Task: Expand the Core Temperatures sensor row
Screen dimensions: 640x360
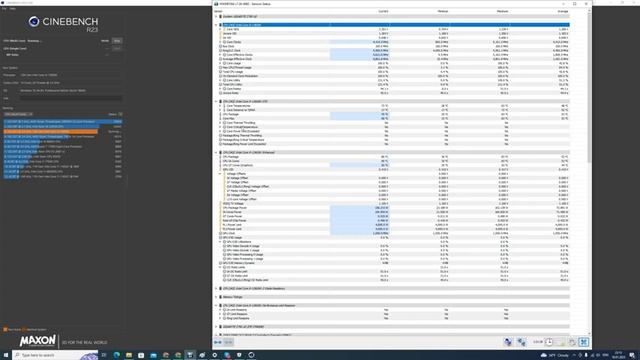Action: click(x=220, y=106)
